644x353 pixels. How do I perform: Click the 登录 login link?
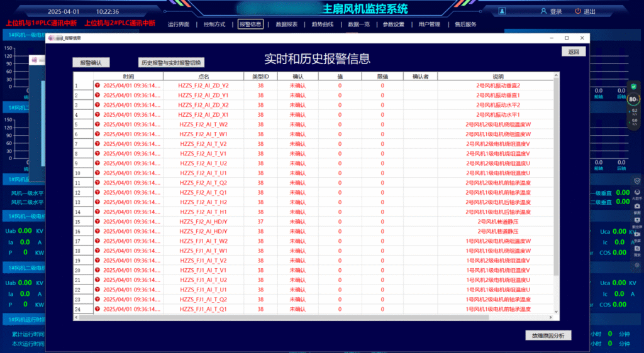click(x=556, y=11)
